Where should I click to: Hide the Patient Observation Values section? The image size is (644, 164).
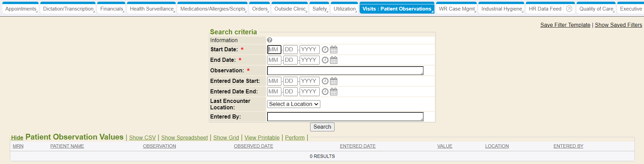point(17,138)
